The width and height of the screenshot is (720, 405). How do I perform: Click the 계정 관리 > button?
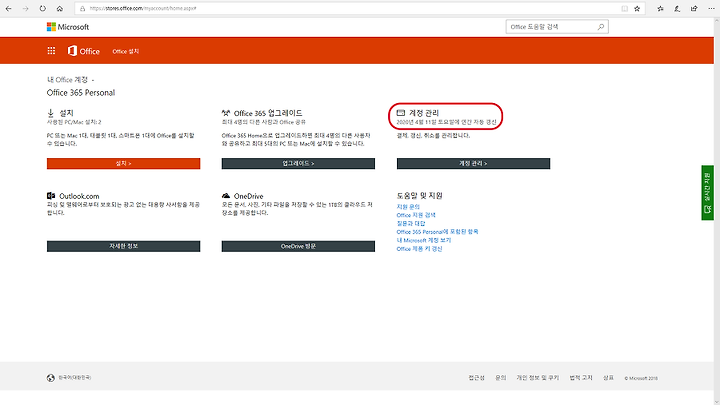[x=473, y=163]
